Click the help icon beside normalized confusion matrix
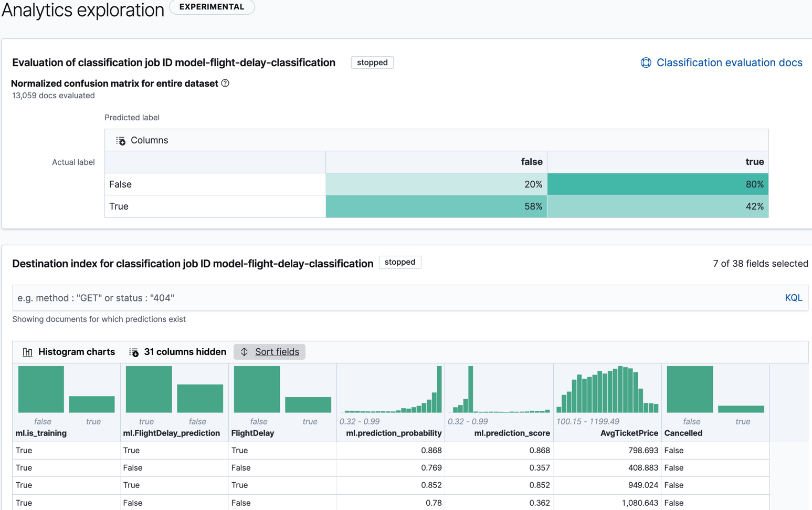The image size is (812, 510). tap(225, 83)
